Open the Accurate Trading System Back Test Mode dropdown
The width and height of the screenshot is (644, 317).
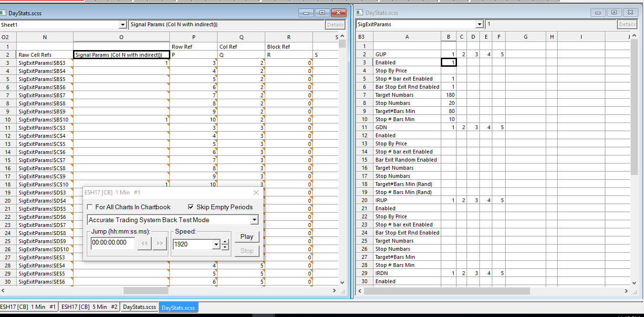click(x=254, y=220)
